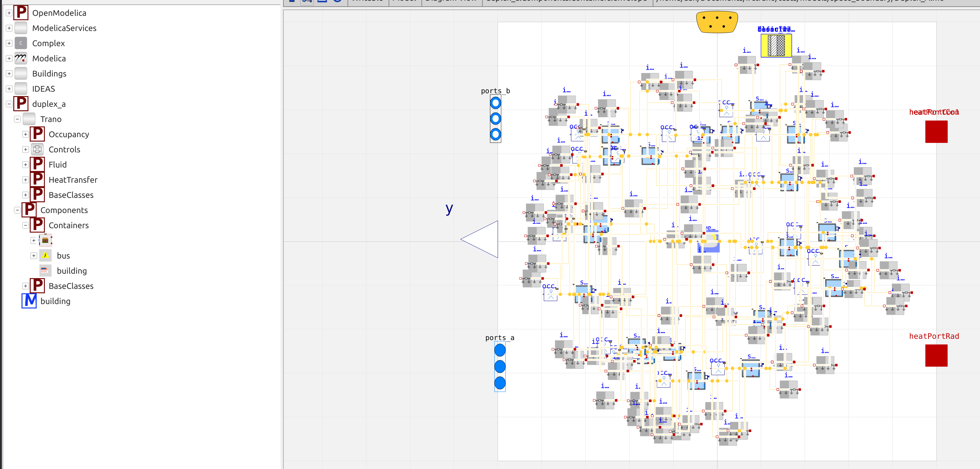Expand the Complex tree node

(9, 43)
